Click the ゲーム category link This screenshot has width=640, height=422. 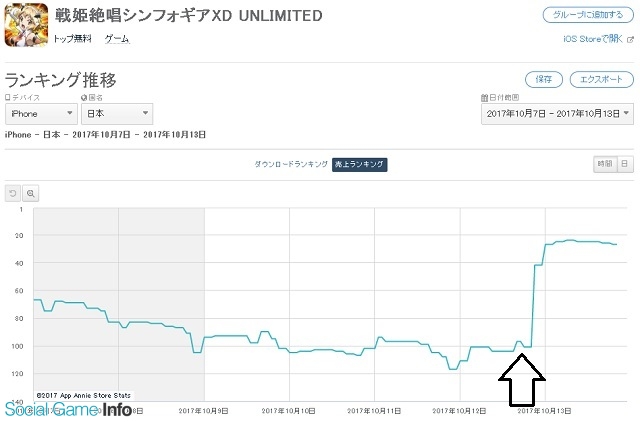[117, 39]
